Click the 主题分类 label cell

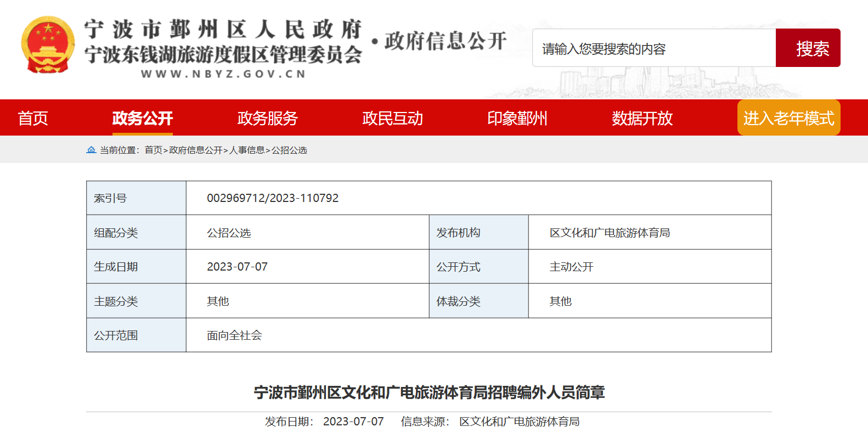[137, 301]
